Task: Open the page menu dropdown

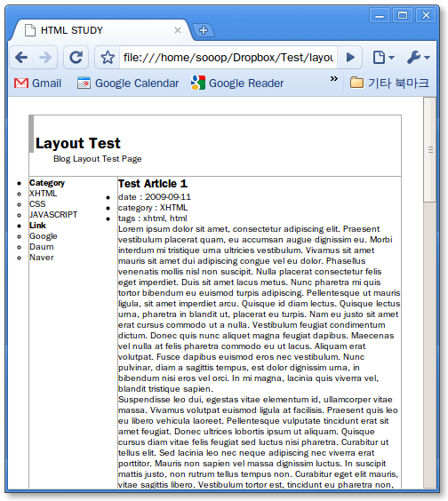Action: [383, 58]
